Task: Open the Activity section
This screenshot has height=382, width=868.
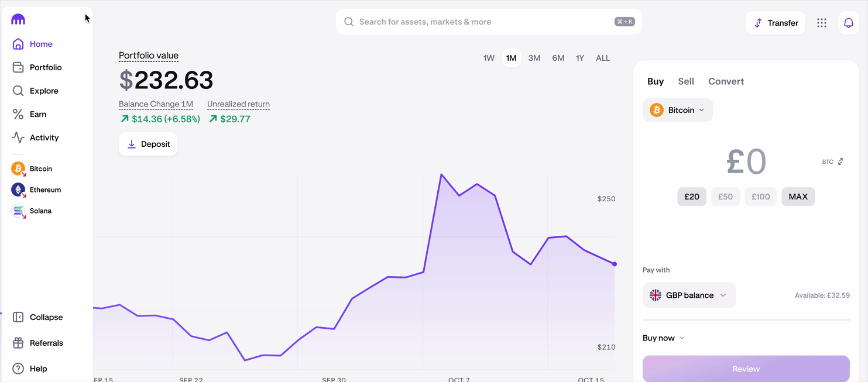Action: (43, 137)
